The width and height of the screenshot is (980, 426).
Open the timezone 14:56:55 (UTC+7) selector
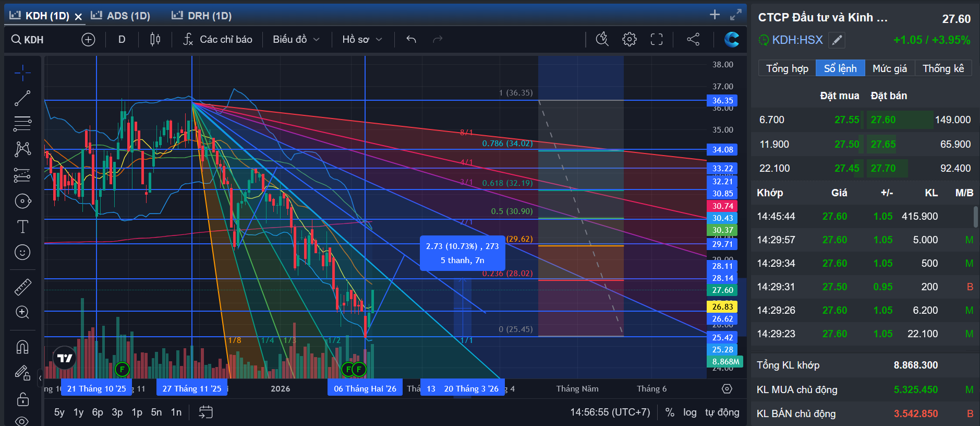610,412
